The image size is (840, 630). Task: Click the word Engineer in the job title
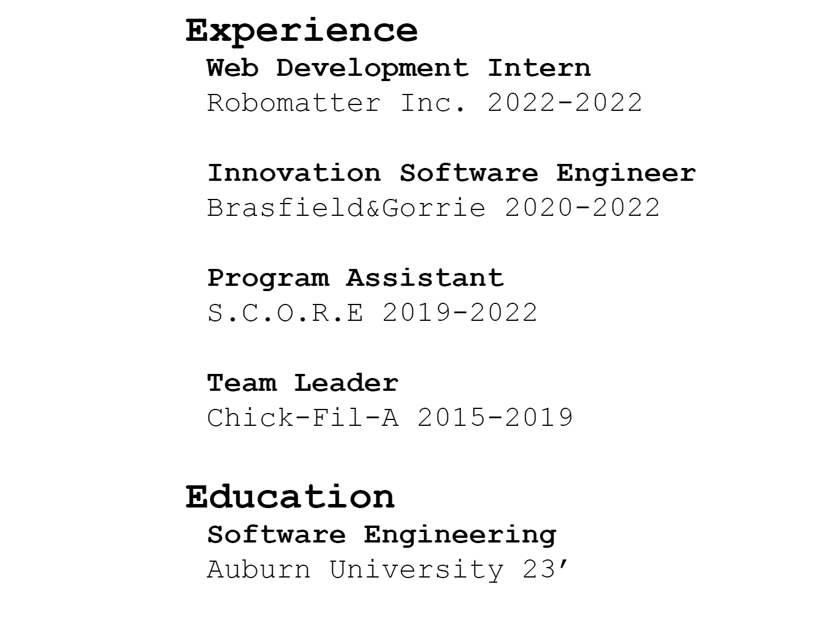coord(626,174)
